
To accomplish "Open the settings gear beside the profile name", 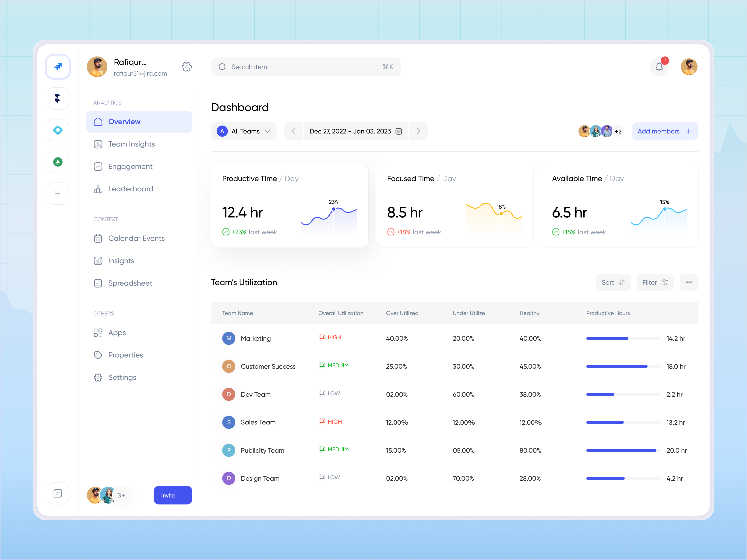I will point(187,67).
